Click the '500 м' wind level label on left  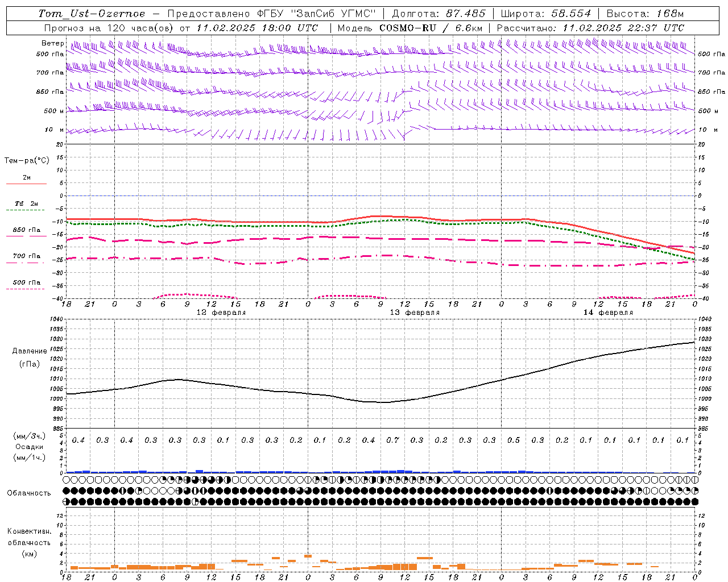55,111
